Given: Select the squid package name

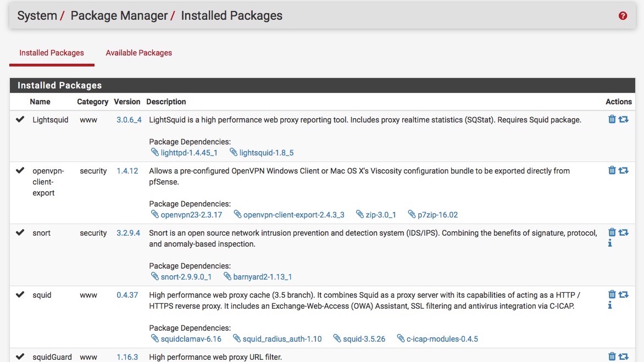Looking at the screenshot, I should point(42,294).
